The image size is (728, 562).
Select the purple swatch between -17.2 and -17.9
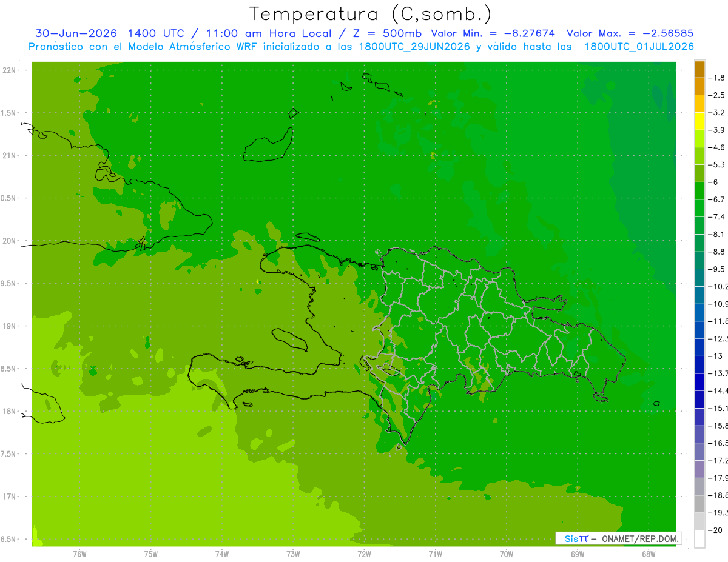click(699, 469)
